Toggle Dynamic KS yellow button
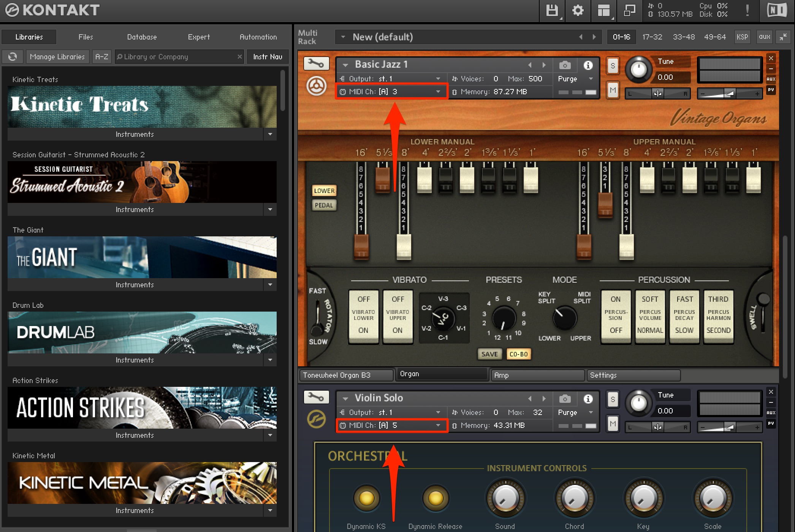Image resolution: width=795 pixels, height=532 pixels. (366, 498)
